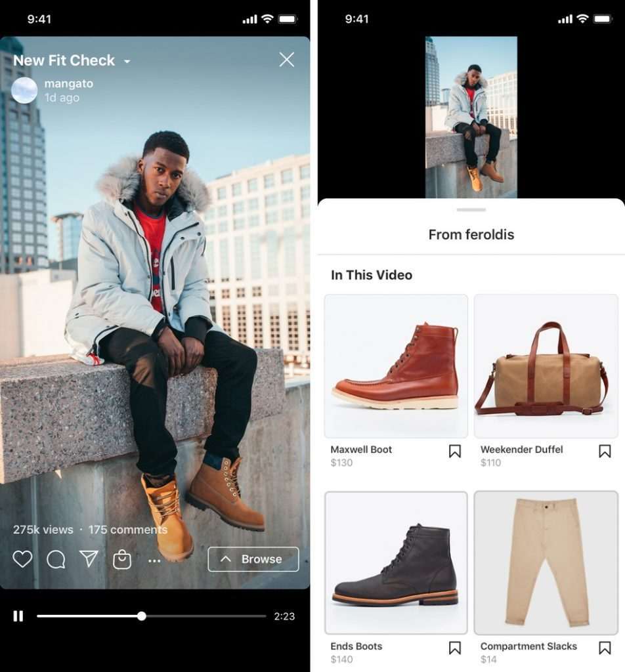Open more options three-dot icon

tap(154, 561)
